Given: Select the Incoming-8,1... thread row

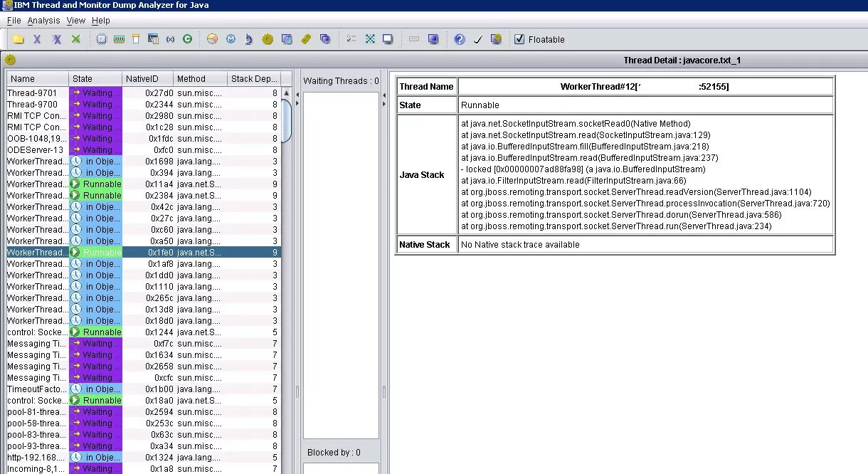Looking at the screenshot, I should pyautogui.click(x=144, y=468).
